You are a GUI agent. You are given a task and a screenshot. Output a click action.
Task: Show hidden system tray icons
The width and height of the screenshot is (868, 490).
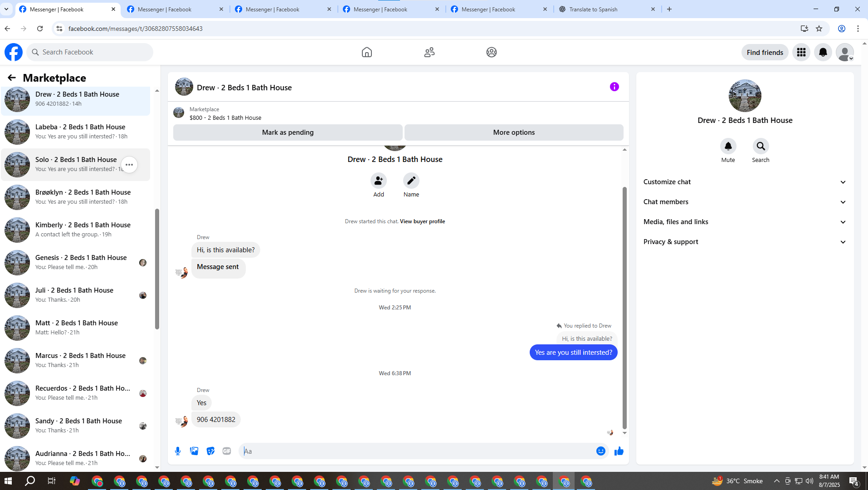pyautogui.click(x=777, y=481)
